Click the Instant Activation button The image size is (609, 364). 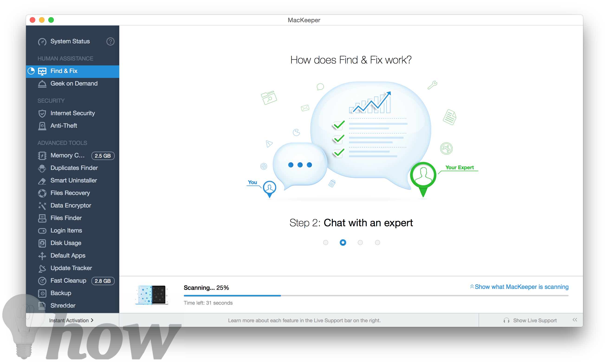(x=71, y=320)
